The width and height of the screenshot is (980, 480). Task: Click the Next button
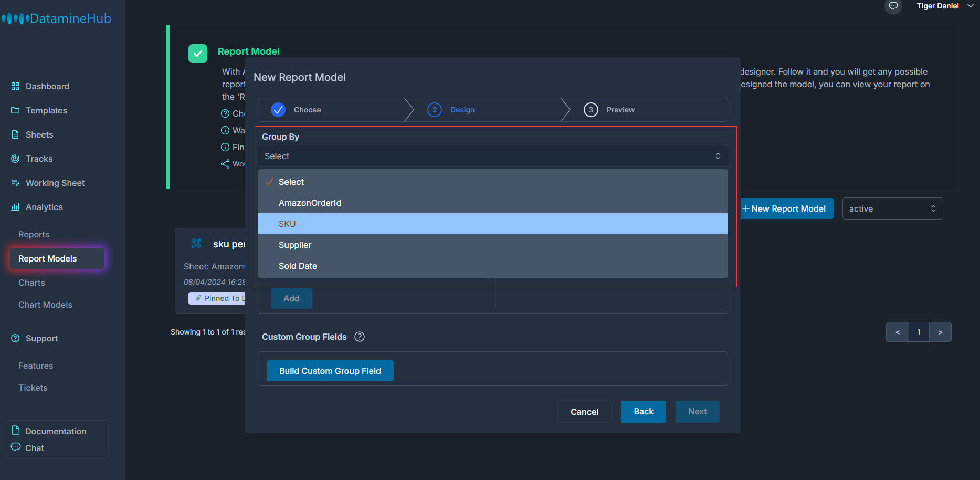click(698, 412)
